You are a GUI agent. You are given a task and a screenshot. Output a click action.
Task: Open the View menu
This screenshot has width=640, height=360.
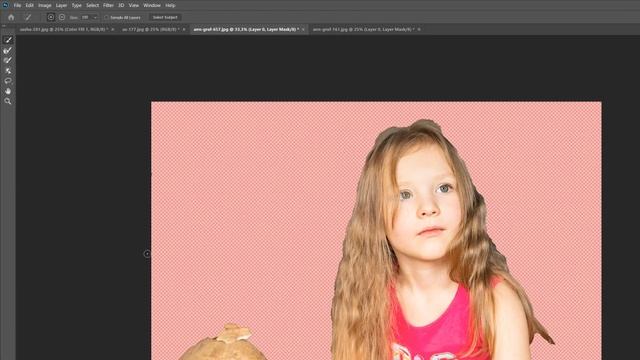point(133,5)
